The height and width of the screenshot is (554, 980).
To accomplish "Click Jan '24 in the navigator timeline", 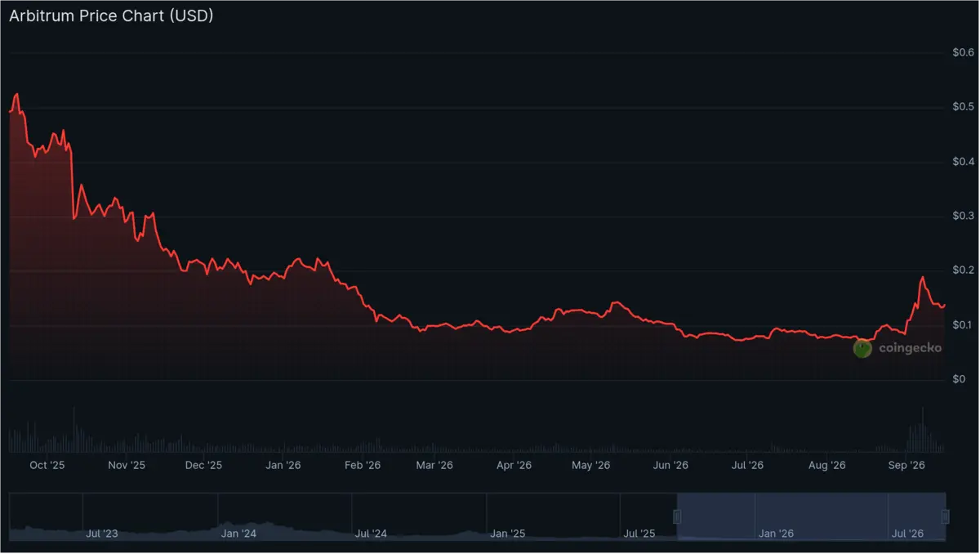I will point(238,534).
